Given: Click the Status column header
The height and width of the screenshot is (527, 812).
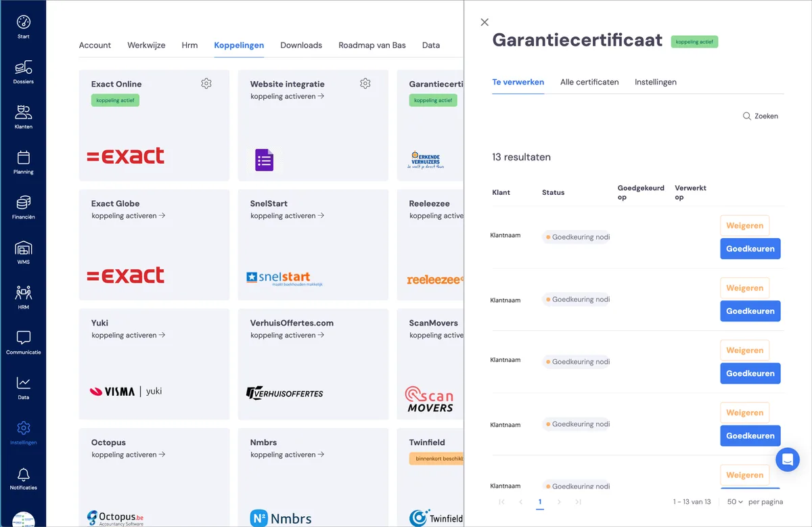Looking at the screenshot, I should pyautogui.click(x=553, y=193).
